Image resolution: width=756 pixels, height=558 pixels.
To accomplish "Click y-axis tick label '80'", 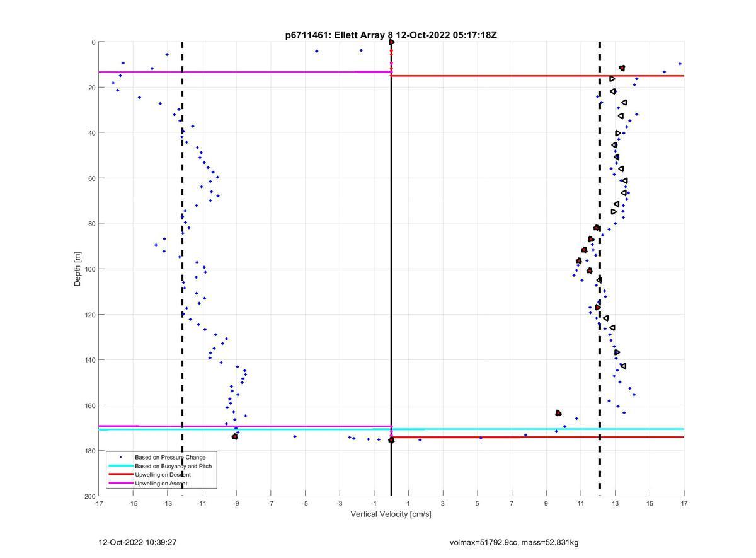I will [91, 224].
